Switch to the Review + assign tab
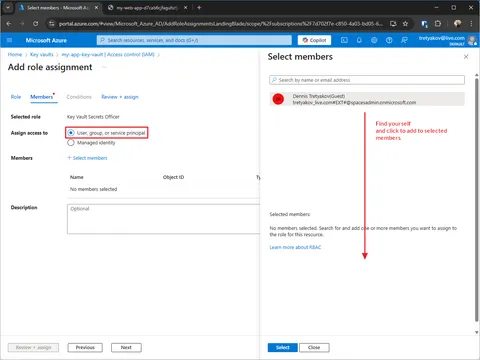The height and width of the screenshot is (360, 480). (120, 97)
